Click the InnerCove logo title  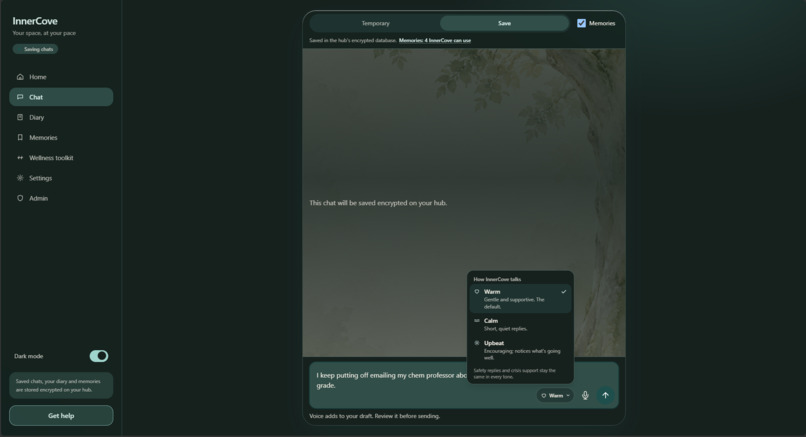click(x=35, y=21)
